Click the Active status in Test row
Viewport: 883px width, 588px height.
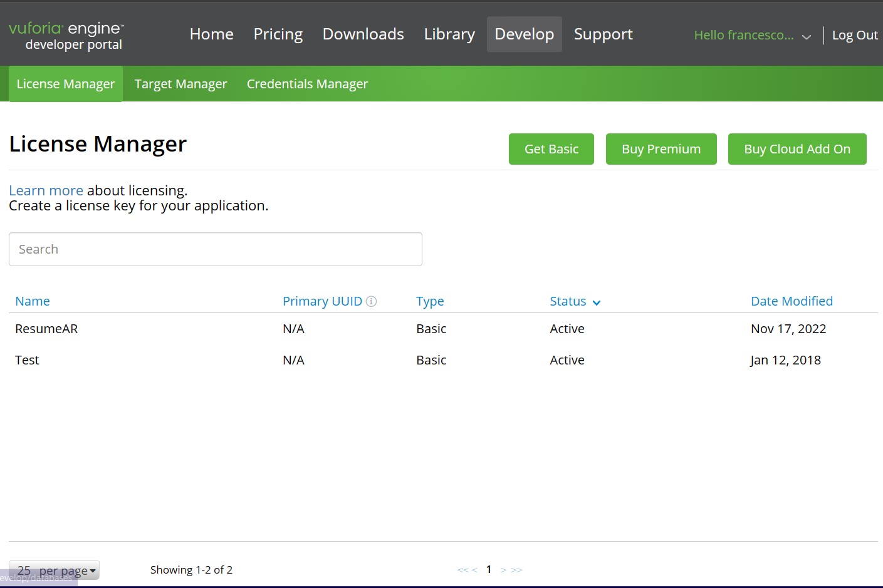(x=567, y=360)
